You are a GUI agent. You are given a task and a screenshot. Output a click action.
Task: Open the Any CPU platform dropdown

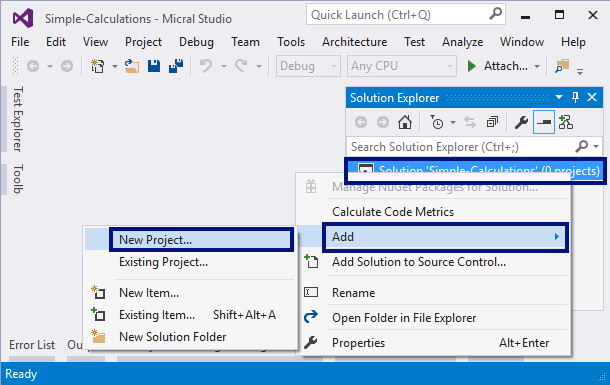tap(401, 66)
